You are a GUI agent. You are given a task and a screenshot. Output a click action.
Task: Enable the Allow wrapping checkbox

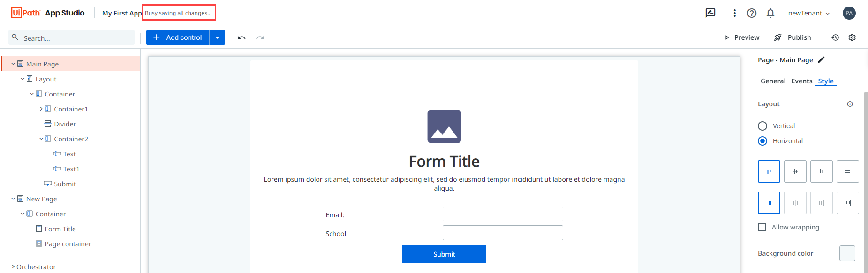[x=762, y=227]
